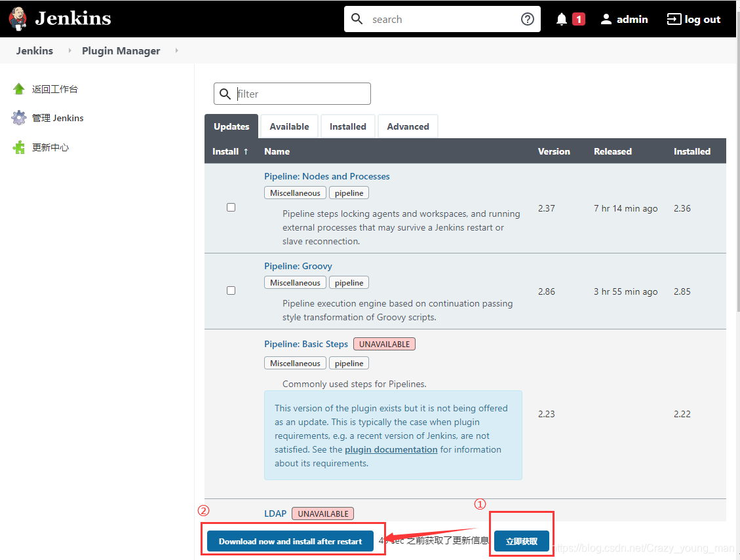Expand breadcrumb arrow after Plugin Manager
740x560 pixels.
point(176,50)
